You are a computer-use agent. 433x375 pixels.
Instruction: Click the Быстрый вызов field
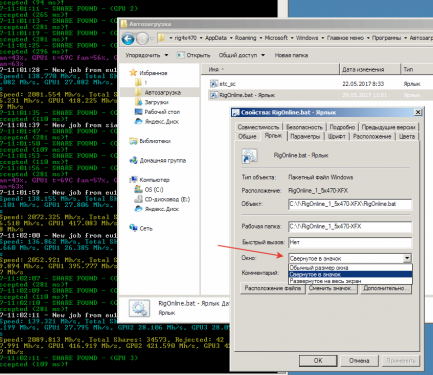click(x=350, y=242)
